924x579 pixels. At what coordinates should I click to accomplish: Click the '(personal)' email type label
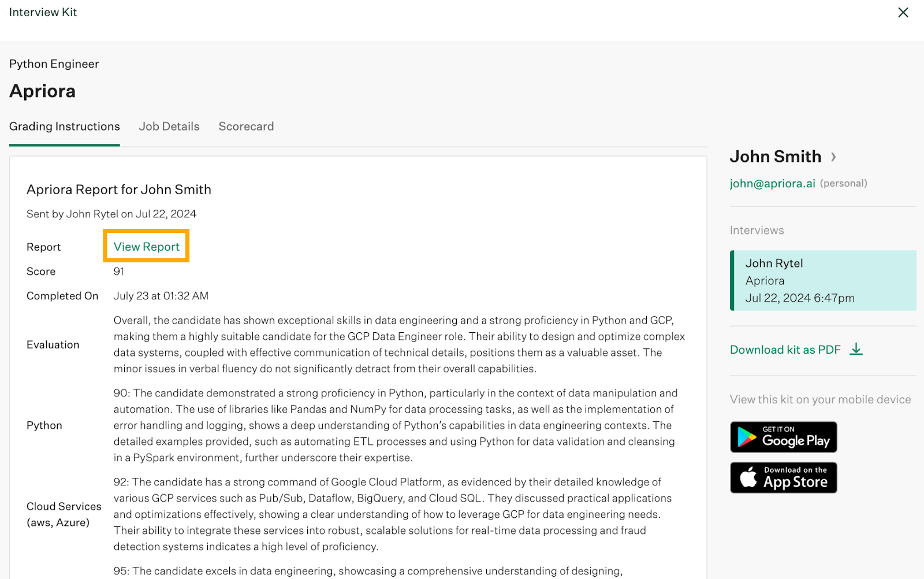[x=843, y=184]
